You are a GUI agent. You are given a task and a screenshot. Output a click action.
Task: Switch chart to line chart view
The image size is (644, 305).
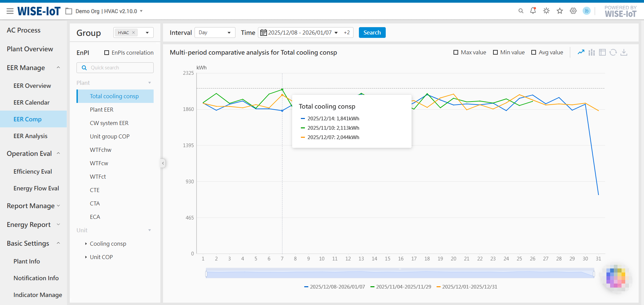pyautogui.click(x=581, y=52)
